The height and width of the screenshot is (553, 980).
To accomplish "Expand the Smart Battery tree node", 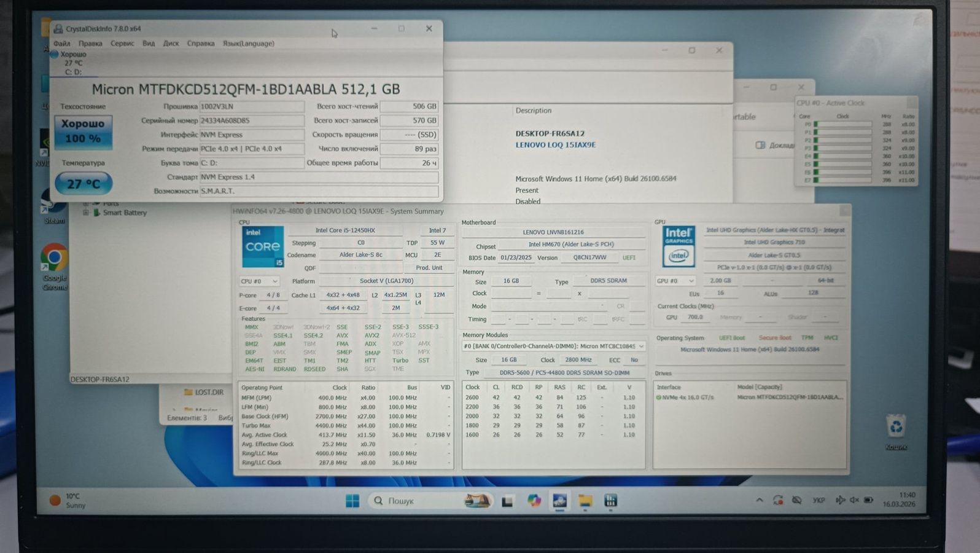I will coord(86,213).
